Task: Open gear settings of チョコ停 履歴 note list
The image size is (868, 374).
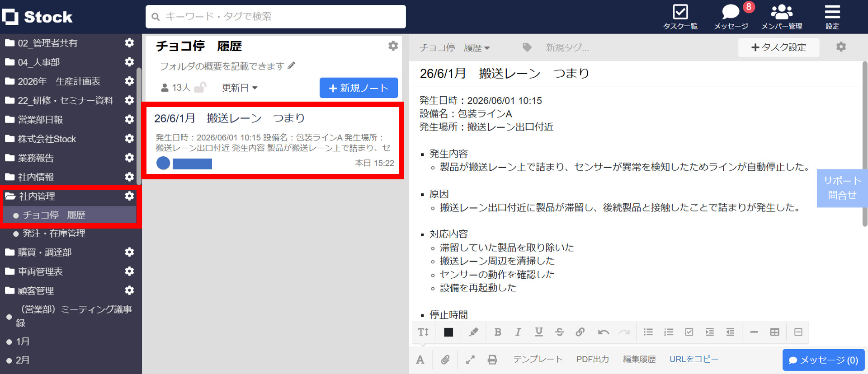Action: [x=393, y=46]
